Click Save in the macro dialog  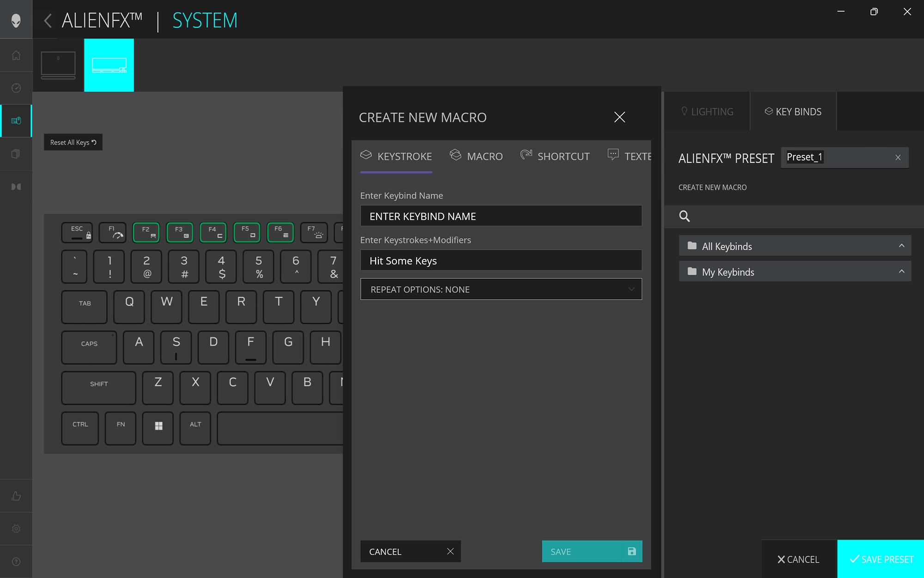click(592, 551)
